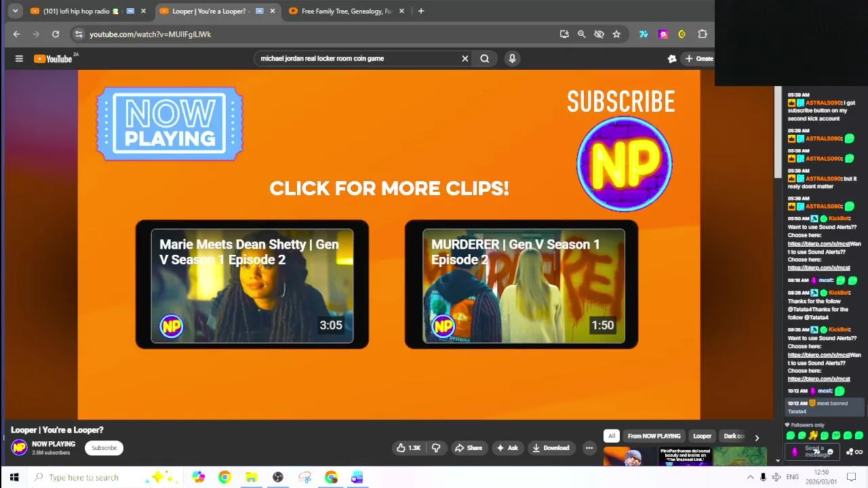The height and width of the screenshot is (488, 868).
Task: Click the ENG language indicator in tray
Action: [x=792, y=477]
